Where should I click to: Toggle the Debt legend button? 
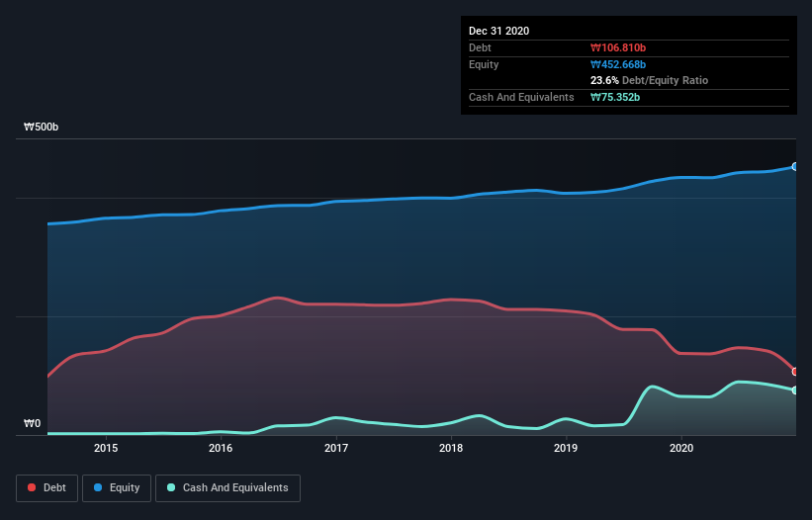[x=46, y=488]
